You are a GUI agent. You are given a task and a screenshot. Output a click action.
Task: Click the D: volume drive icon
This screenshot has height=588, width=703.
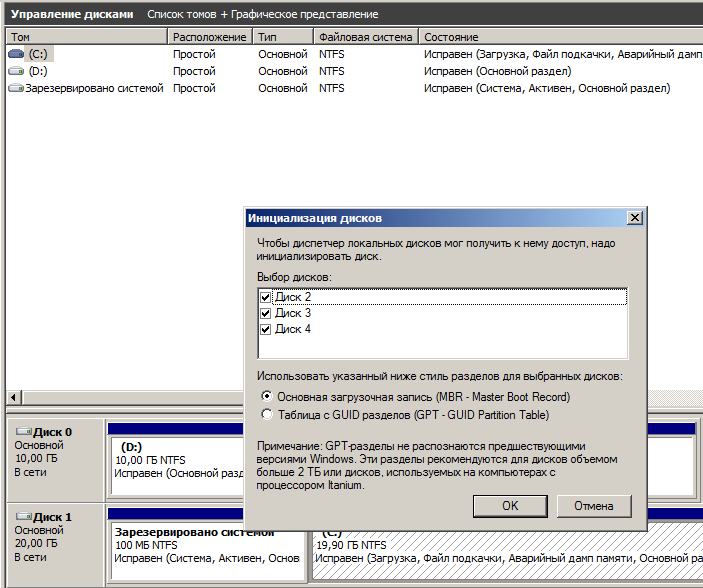coord(17,71)
